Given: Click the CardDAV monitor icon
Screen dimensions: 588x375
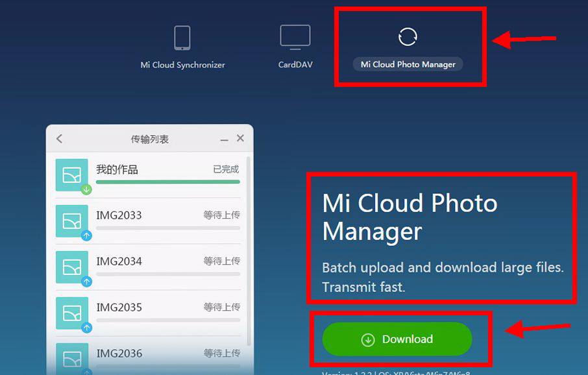Looking at the screenshot, I should click(295, 37).
